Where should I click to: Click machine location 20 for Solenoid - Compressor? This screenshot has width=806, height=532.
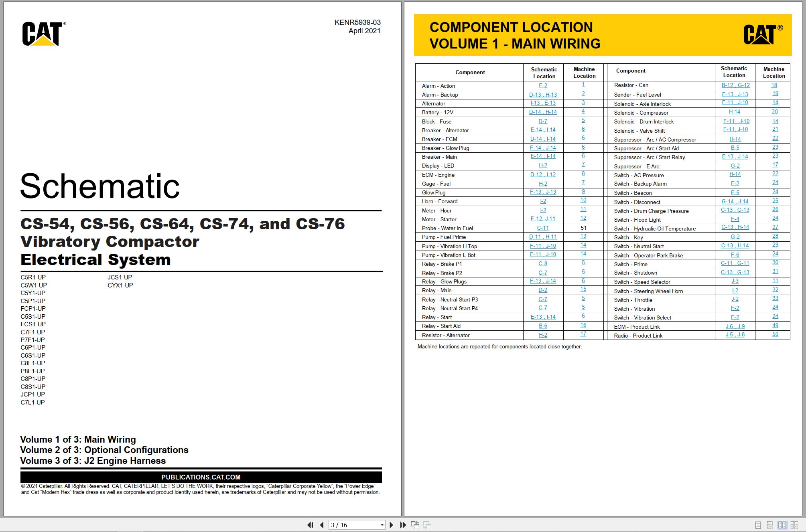click(775, 112)
